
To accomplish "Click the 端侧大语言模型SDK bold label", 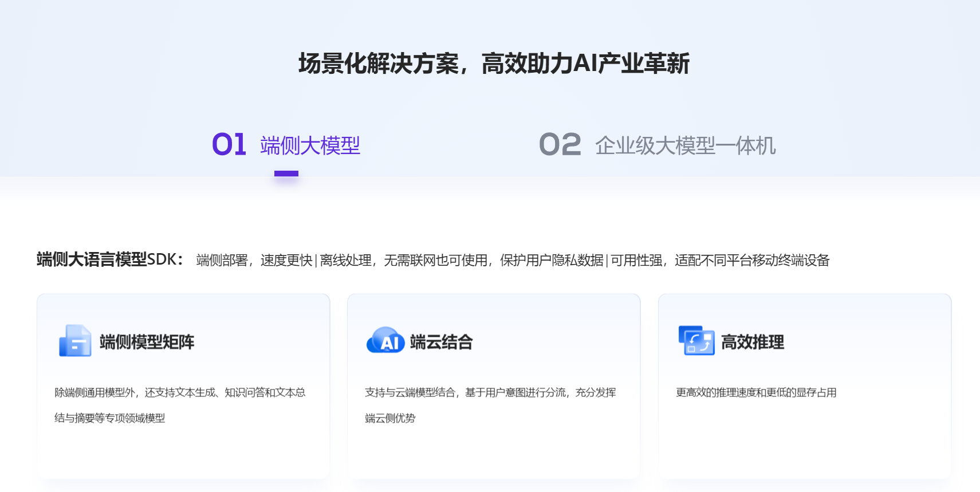I will (109, 259).
